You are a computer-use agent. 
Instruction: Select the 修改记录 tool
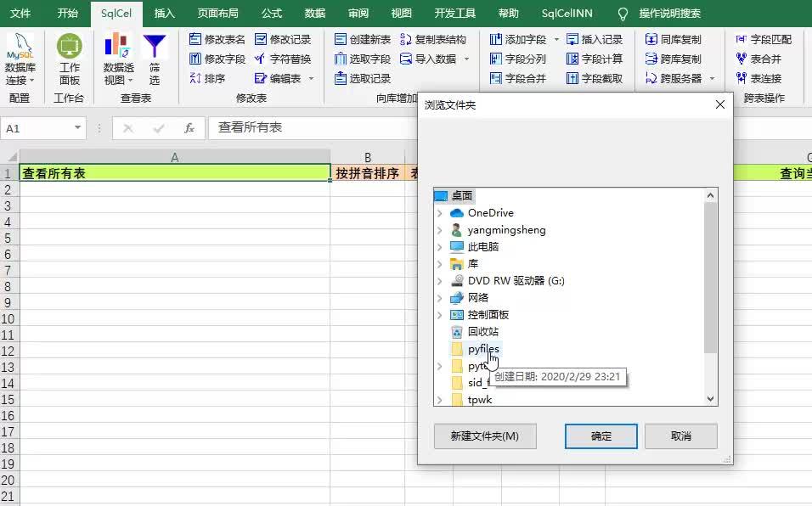pos(283,39)
